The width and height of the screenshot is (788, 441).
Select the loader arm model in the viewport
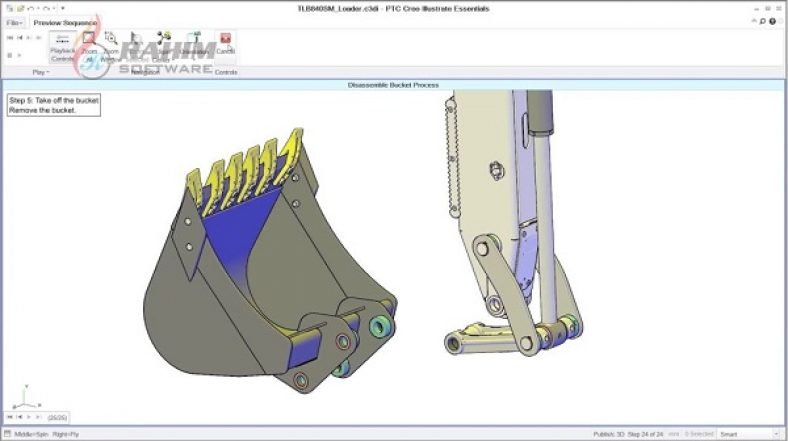click(x=513, y=224)
